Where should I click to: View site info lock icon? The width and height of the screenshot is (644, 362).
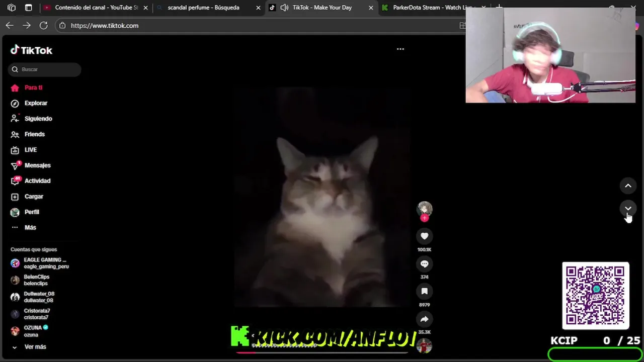[x=62, y=26]
